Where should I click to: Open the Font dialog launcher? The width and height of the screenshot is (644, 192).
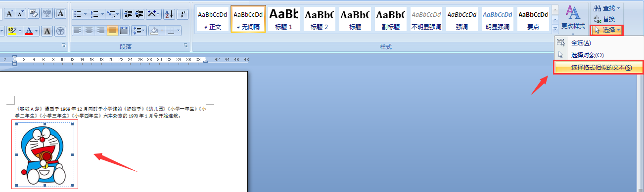(x=63, y=46)
